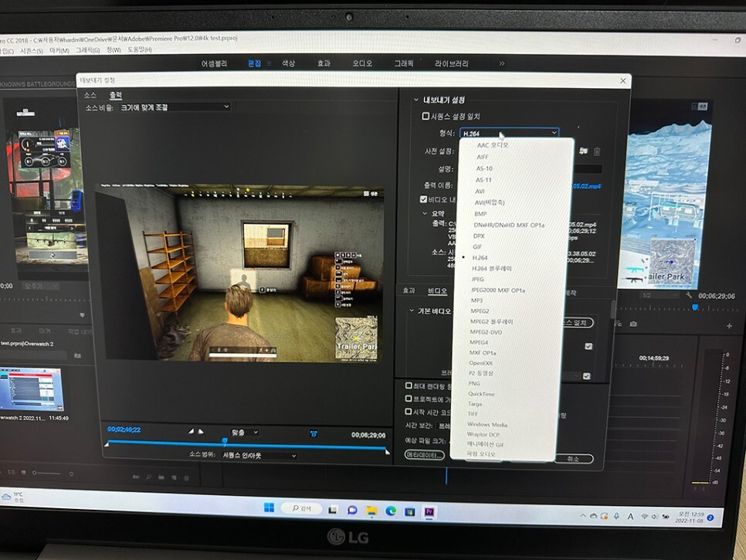Click the blue 00;02;46;22 timecode
Screen dimensions: 746x560
tap(124, 429)
